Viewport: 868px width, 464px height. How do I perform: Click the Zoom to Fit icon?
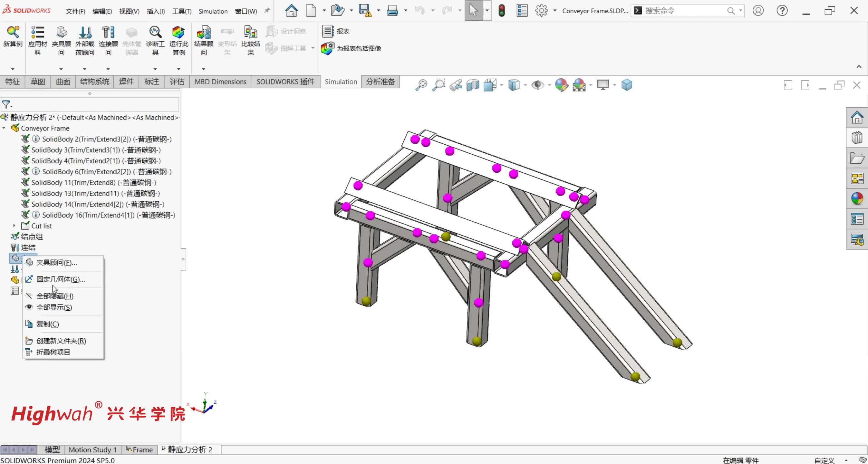pyautogui.click(x=421, y=85)
